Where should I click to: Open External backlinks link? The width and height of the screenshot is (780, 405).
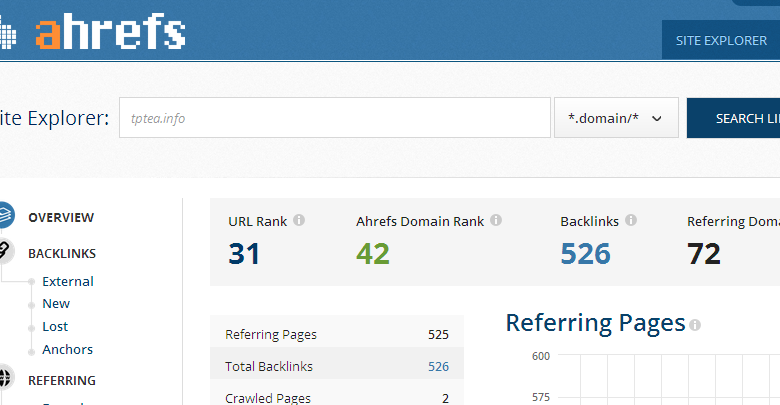68,281
